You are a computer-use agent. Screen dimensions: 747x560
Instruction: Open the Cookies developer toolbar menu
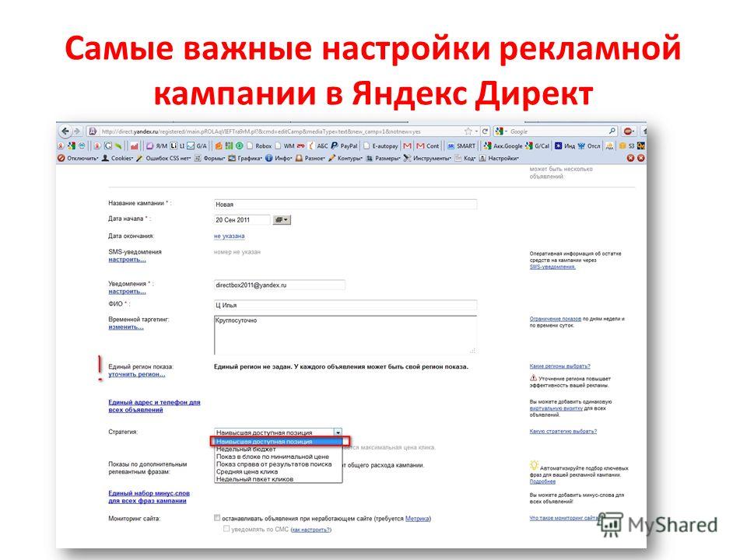(x=117, y=158)
